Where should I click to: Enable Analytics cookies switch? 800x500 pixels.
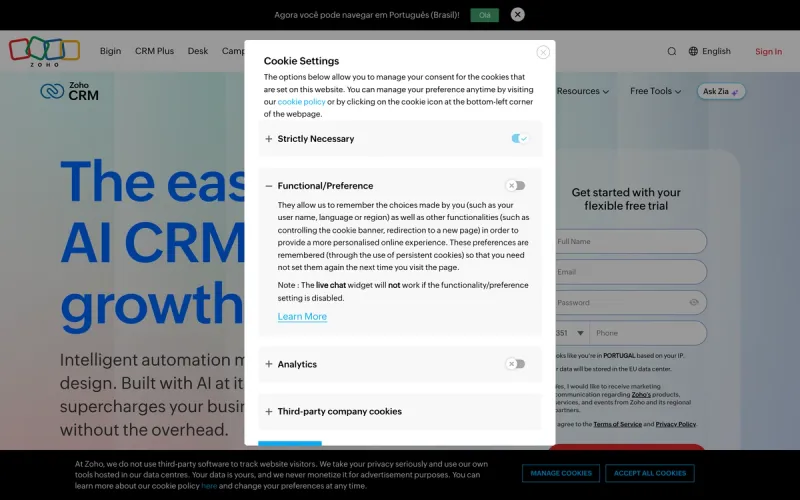[515, 364]
